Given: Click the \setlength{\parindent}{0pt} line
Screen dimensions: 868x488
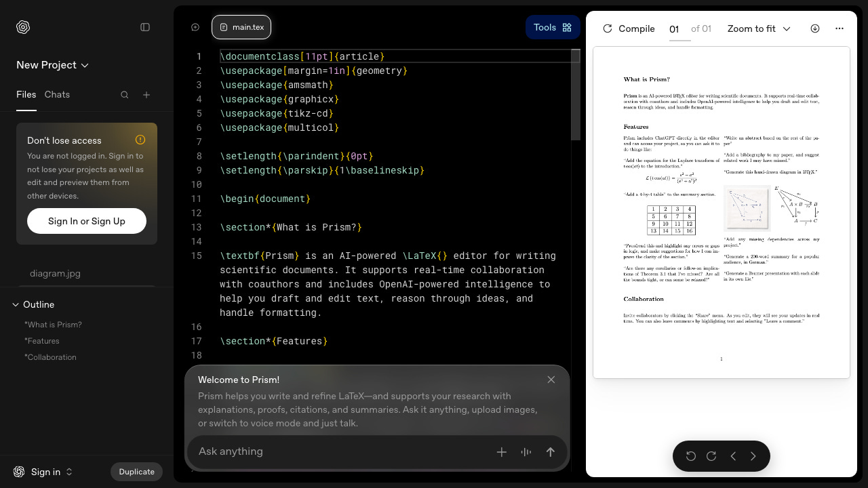Looking at the screenshot, I should [x=296, y=156].
